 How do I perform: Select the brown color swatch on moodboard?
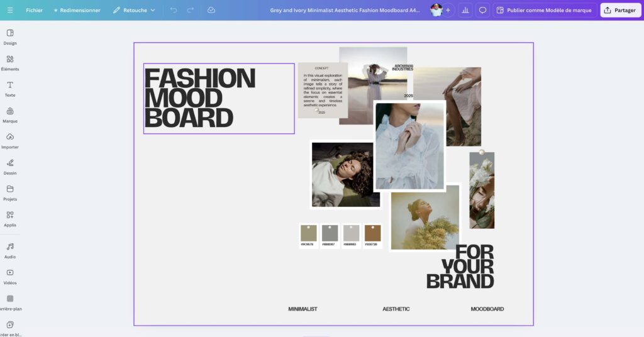(372, 233)
